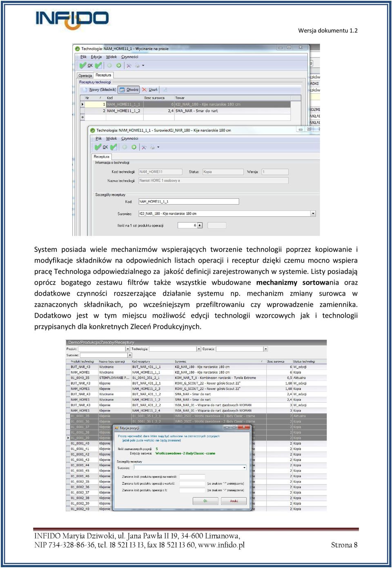Sort recipe grid by Kod column header
Screen dimensions: 392x570
pos(124,98)
